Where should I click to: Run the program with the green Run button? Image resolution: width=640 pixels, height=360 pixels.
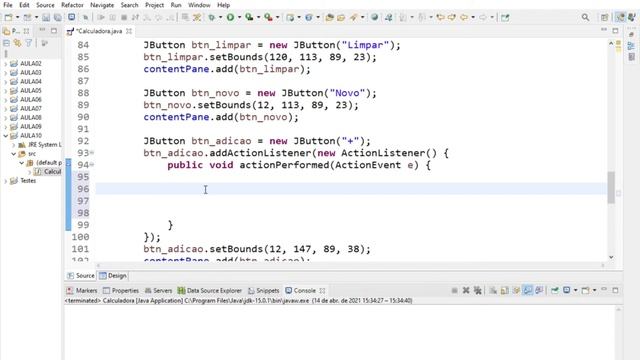(231, 17)
